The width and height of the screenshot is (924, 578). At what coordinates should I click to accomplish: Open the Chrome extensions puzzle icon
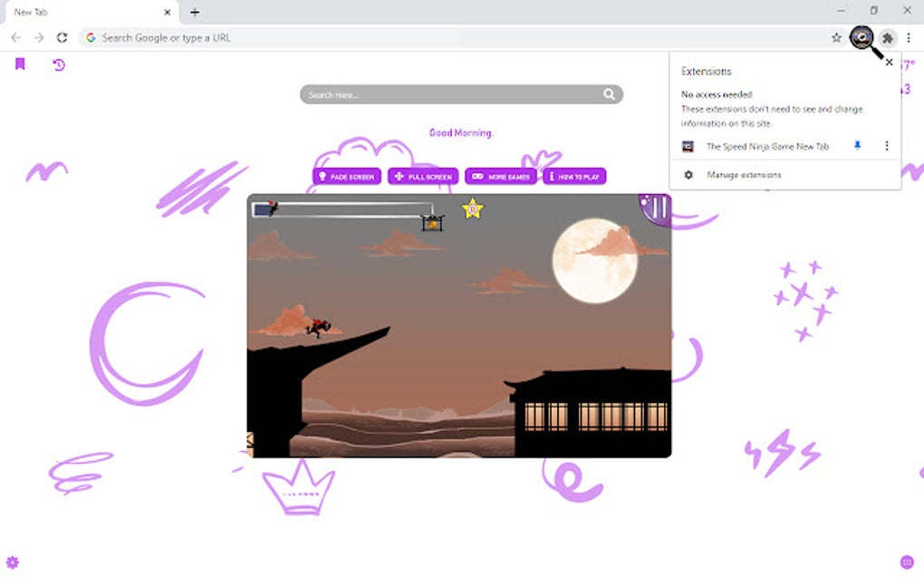(x=887, y=37)
